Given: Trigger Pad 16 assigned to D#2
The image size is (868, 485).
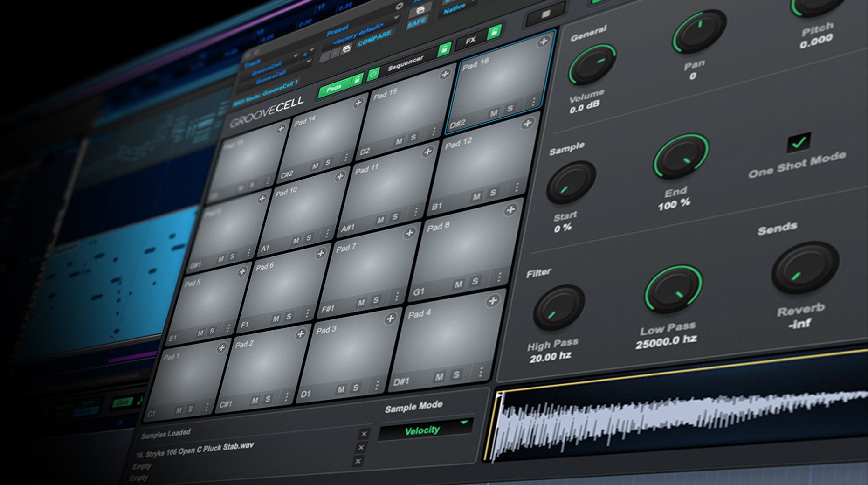Looking at the screenshot, I should (x=500, y=82).
